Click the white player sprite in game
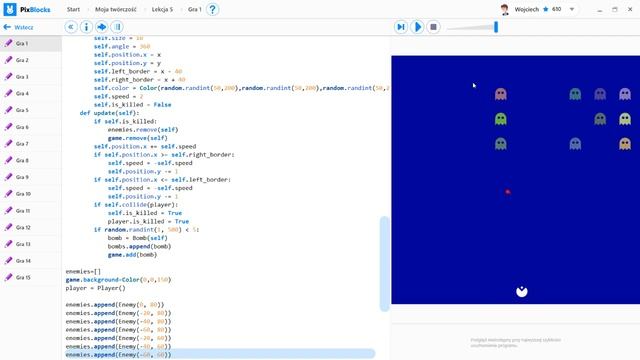Image resolution: width=640 pixels, height=360 pixels. pos(522,291)
